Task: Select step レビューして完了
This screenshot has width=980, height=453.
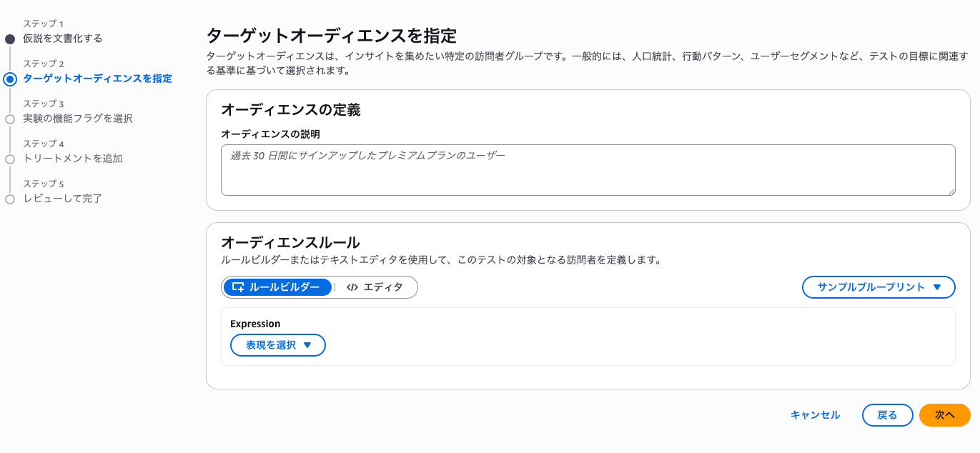Action: (x=63, y=199)
